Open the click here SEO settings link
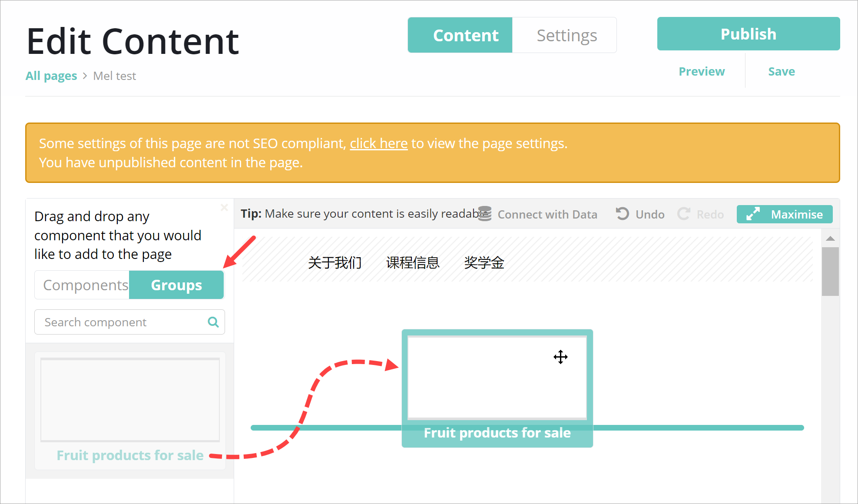The height and width of the screenshot is (504, 858). pos(378,143)
